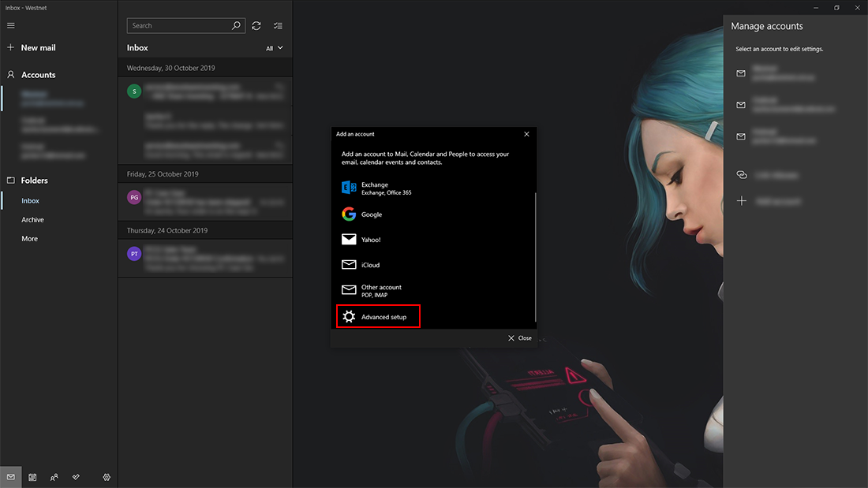Click the Advanced setup label
Viewport: 868px width, 488px height.
pos(383,317)
